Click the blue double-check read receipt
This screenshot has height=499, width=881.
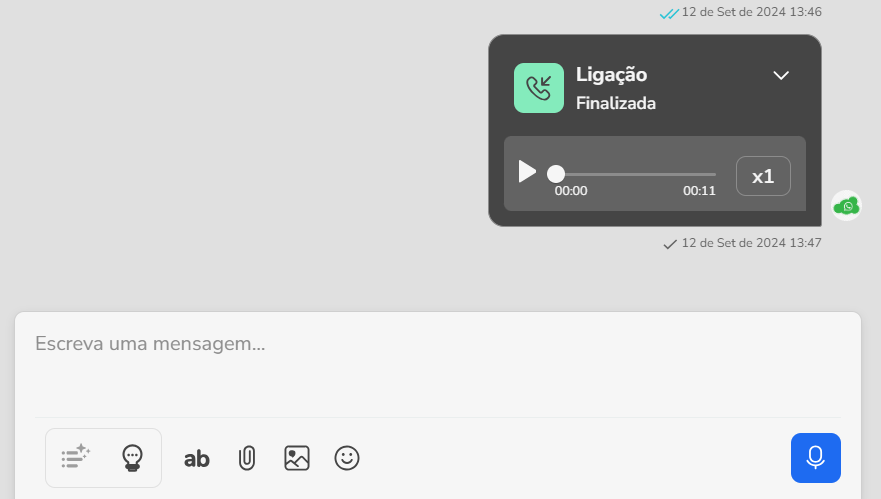669,13
